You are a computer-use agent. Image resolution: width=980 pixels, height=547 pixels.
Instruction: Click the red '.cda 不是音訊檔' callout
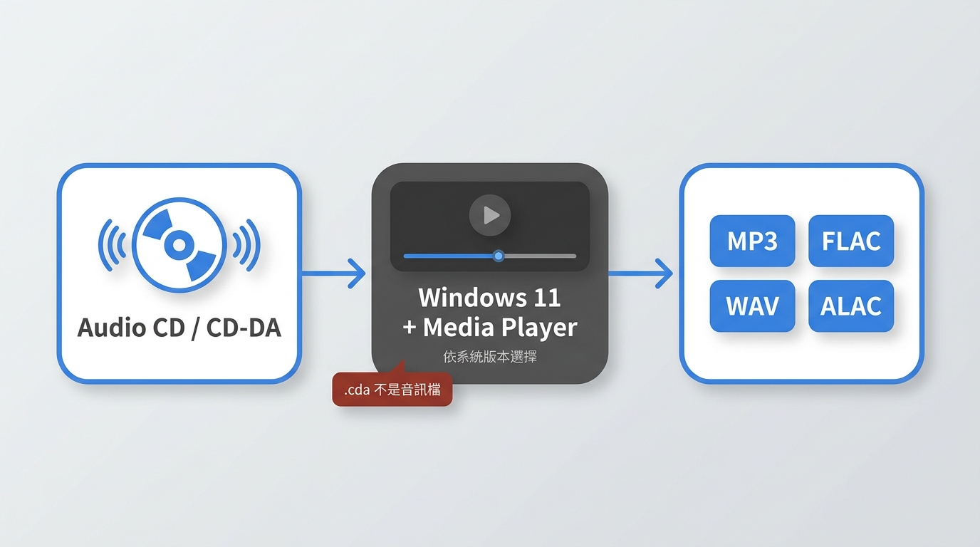pos(392,389)
